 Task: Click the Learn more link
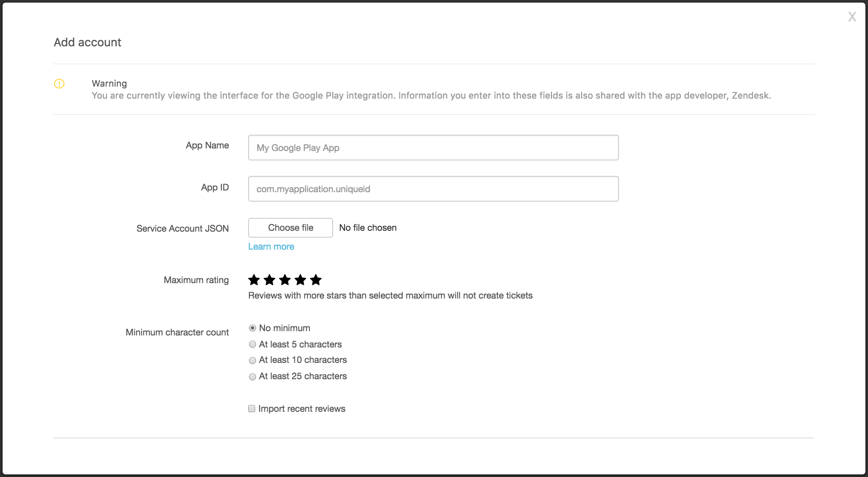(x=270, y=246)
